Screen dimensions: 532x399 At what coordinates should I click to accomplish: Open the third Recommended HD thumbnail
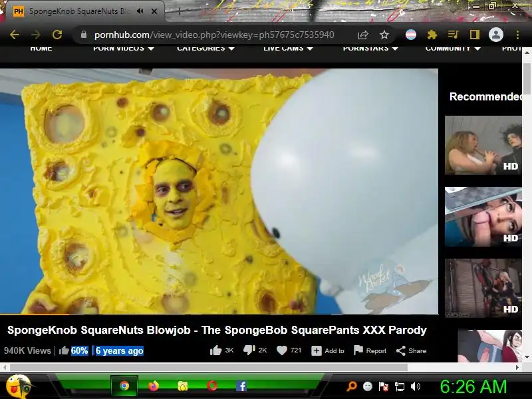tap(483, 288)
